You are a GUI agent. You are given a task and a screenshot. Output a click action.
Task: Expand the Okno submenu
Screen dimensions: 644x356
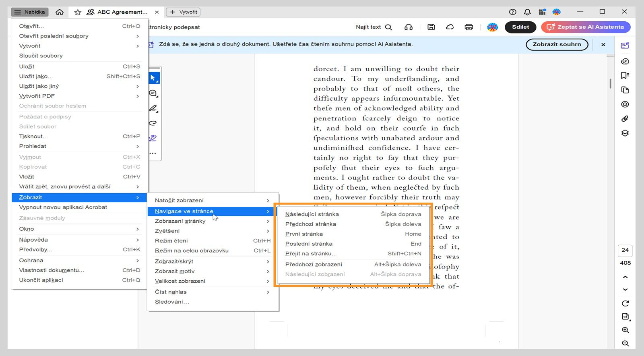click(80, 229)
